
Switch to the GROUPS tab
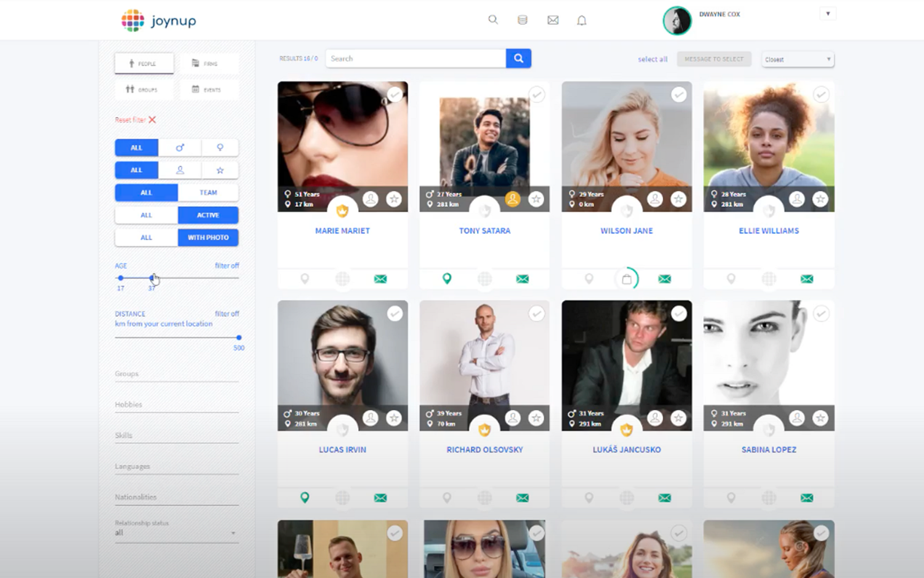click(143, 89)
